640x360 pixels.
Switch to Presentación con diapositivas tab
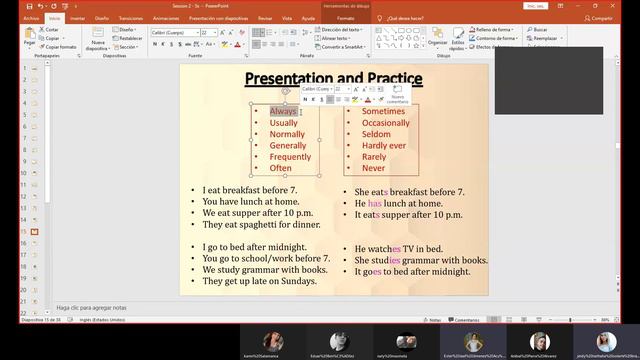click(x=218, y=18)
